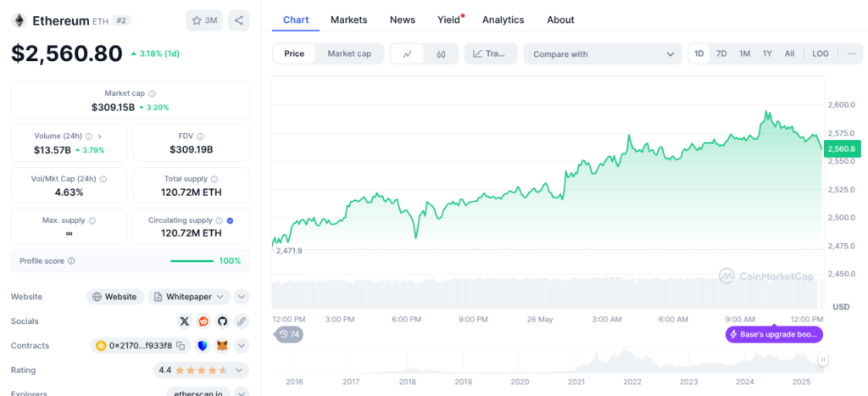
Task: Click the $309.15B market cap value
Action: [113, 108]
